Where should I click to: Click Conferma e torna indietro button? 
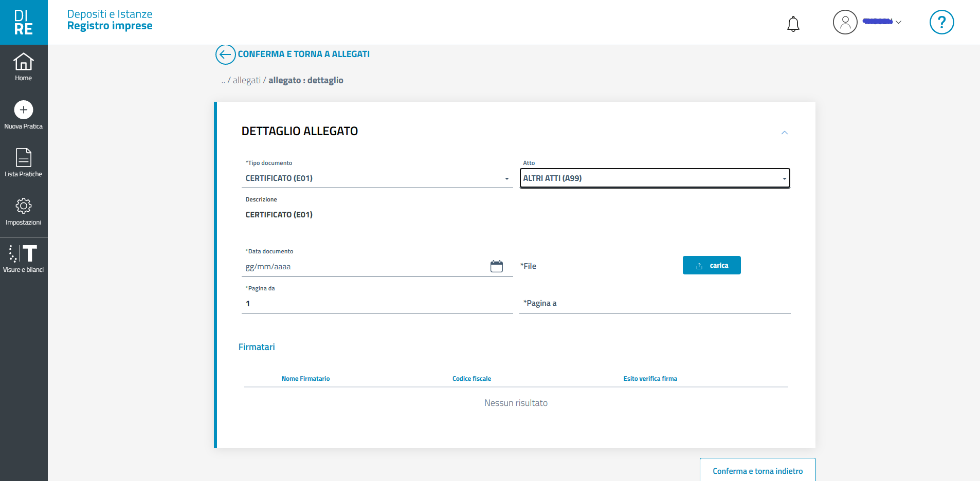(x=757, y=471)
